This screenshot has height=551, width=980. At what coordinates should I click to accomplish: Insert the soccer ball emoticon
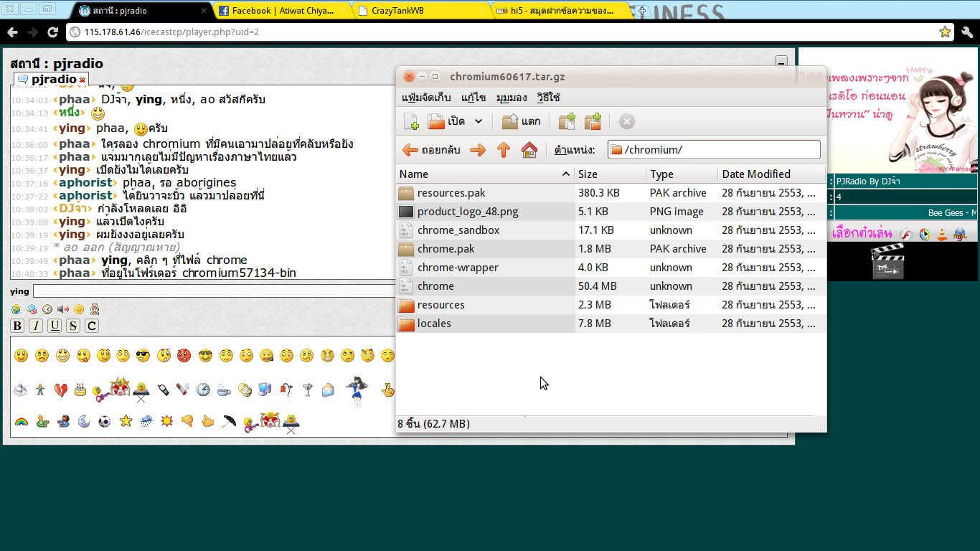point(105,421)
